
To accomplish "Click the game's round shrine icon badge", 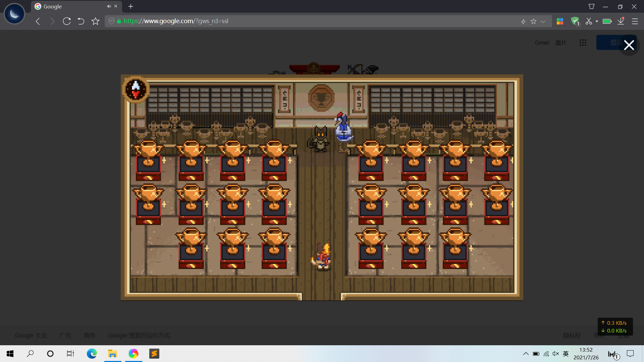I will (136, 89).
